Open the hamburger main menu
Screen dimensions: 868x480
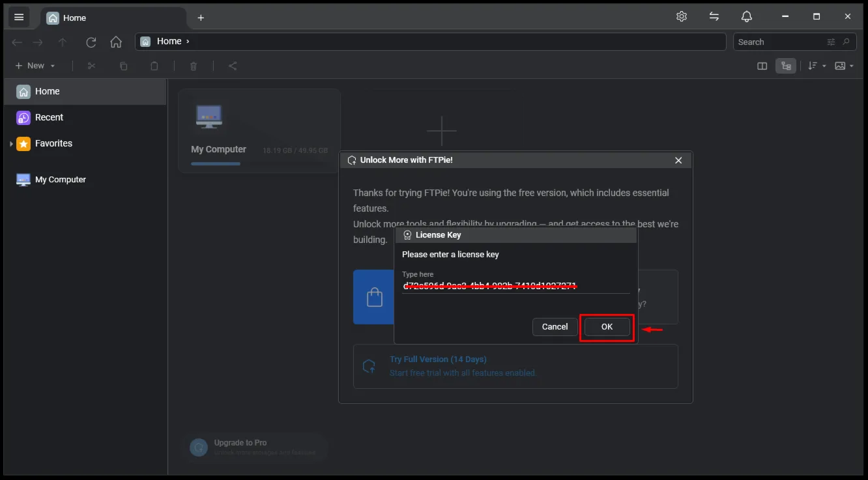click(x=18, y=18)
